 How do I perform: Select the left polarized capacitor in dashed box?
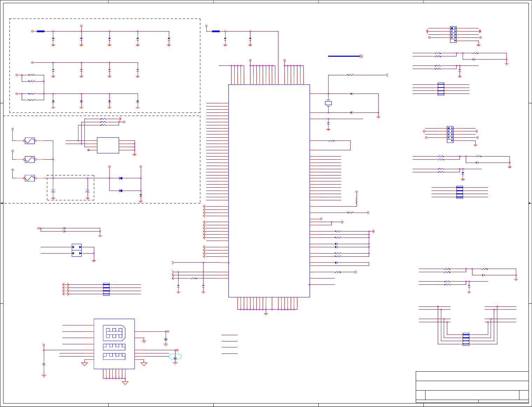53,191
